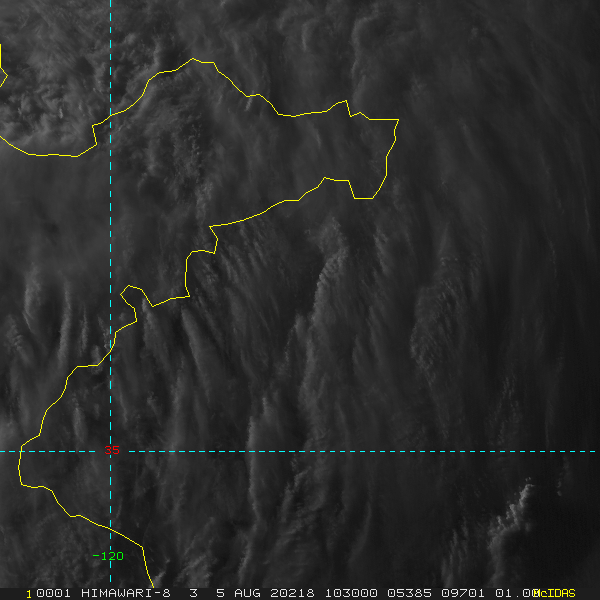This screenshot has width=600, height=600.
Task: Click the "103000" time value
Action: [x=351, y=593]
